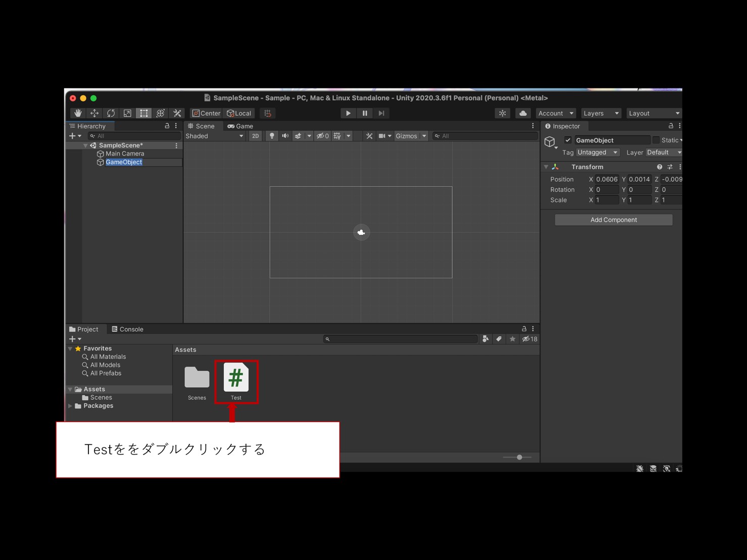747x560 pixels.
Task: Open the Cloud services icon
Action: click(523, 113)
